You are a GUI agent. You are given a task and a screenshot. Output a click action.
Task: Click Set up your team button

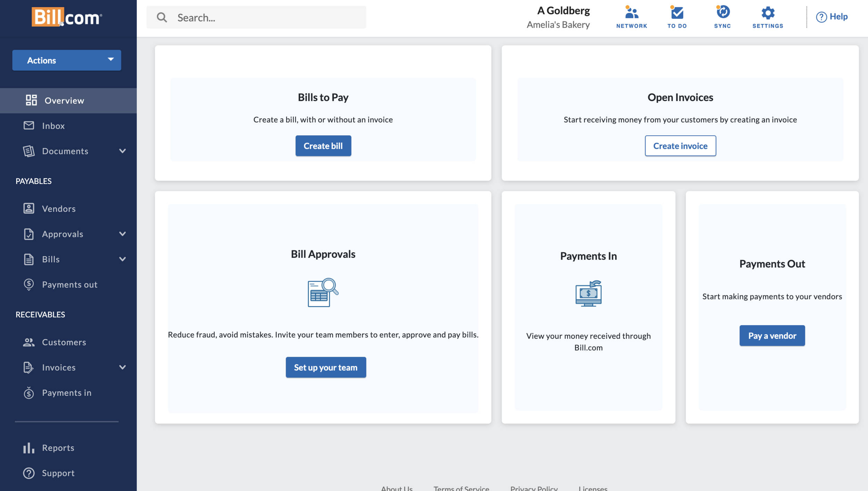coord(326,367)
